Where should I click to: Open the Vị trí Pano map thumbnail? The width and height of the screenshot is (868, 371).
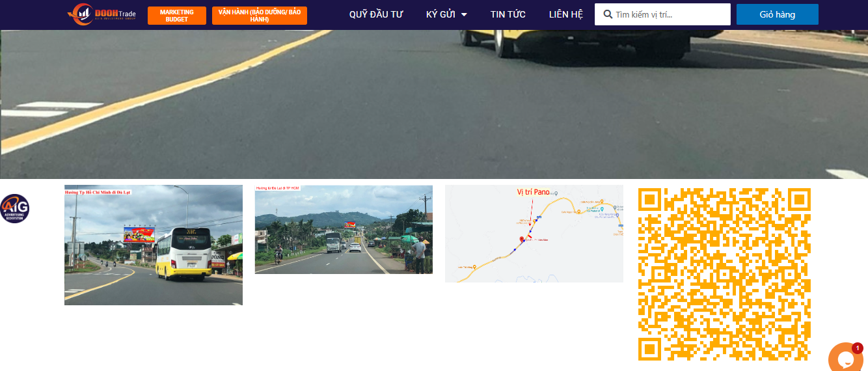(x=534, y=234)
